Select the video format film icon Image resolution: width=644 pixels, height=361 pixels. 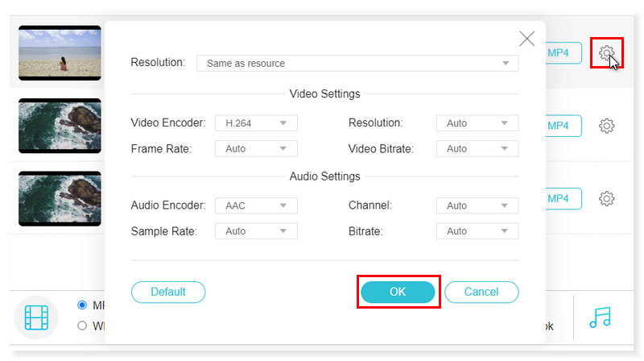[36, 317]
